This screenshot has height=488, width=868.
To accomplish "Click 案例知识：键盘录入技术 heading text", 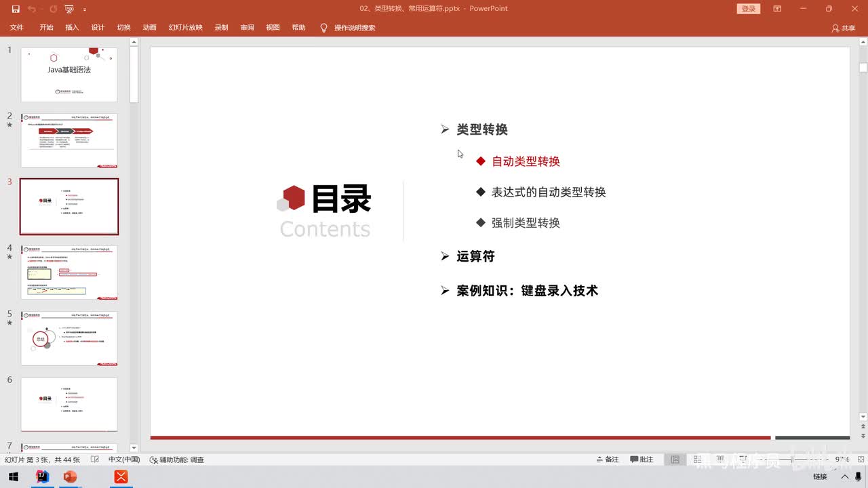I will [527, 291].
